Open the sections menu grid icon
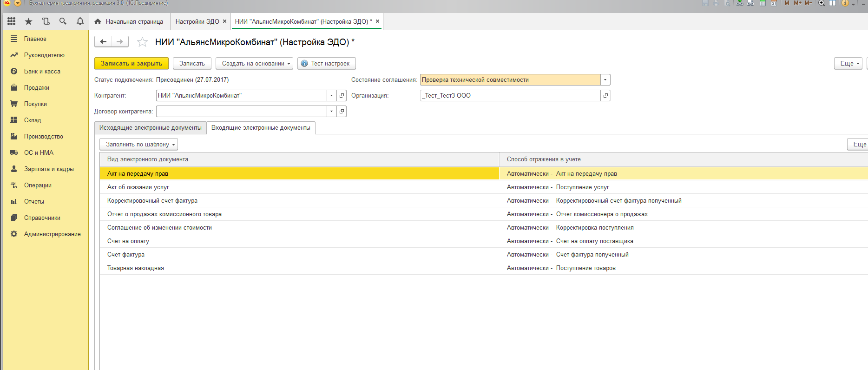This screenshot has height=370, width=868. pyautogui.click(x=12, y=21)
